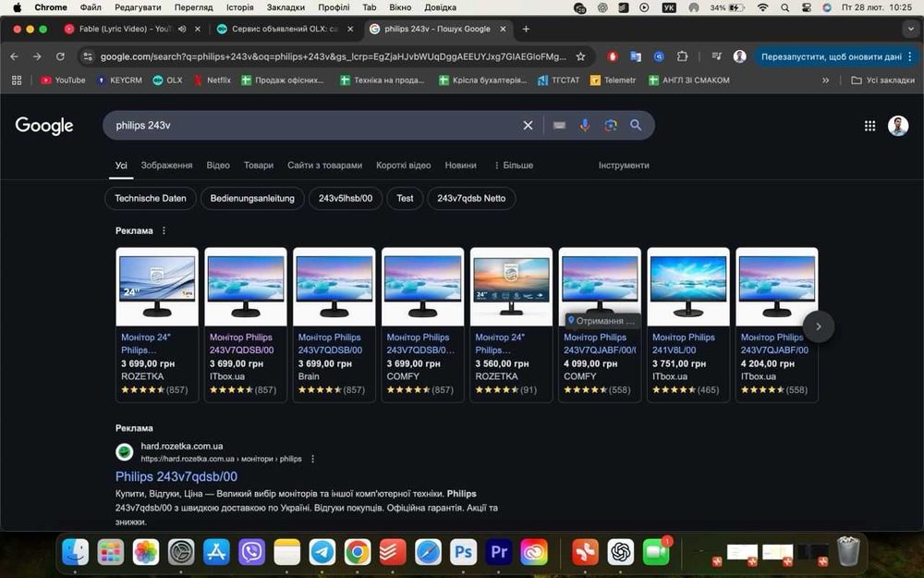The height and width of the screenshot is (578, 924).
Task: Switch to the Новини search tab
Action: pyautogui.click(x=460, y=166)
